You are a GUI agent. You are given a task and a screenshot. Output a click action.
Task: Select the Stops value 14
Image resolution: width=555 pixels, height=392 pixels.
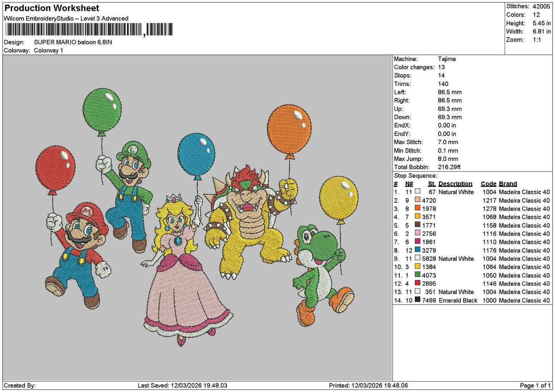click(x=441, y=76)
